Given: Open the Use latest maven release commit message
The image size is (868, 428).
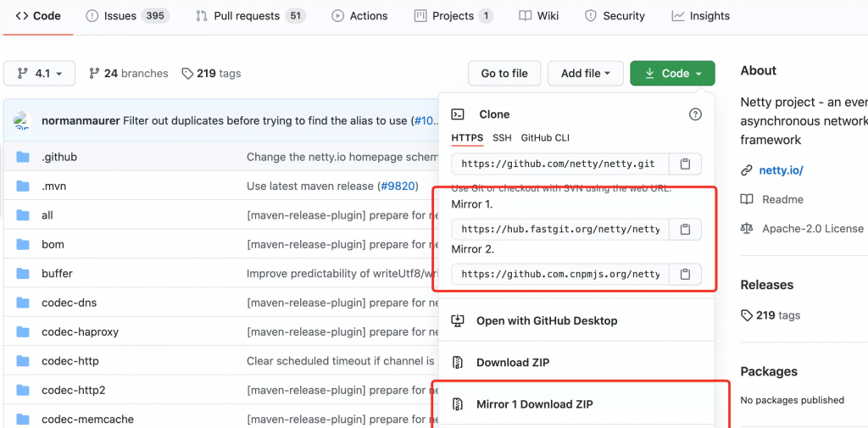Looking at the screenshot, I should (311, 186).
